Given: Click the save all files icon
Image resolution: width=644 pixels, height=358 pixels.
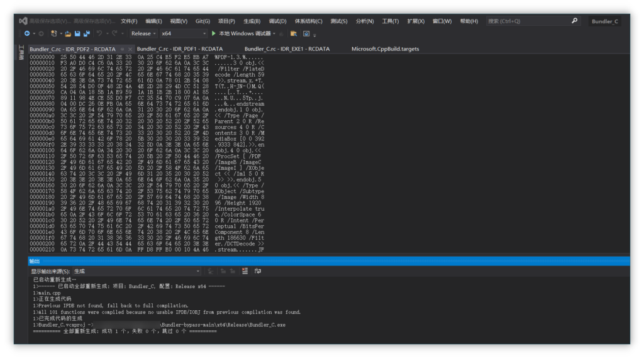Looking at the screenshot, I should coord(87,33).
